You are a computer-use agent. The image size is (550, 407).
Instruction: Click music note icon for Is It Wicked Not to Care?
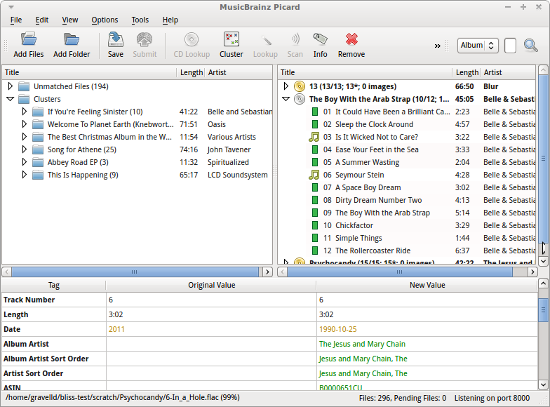click(x=314, y=137)
